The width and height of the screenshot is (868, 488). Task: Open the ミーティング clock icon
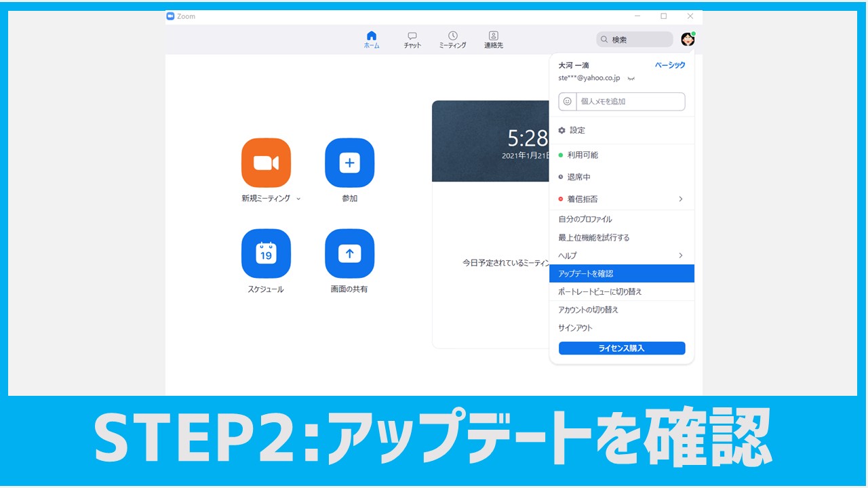coord(452,39)
